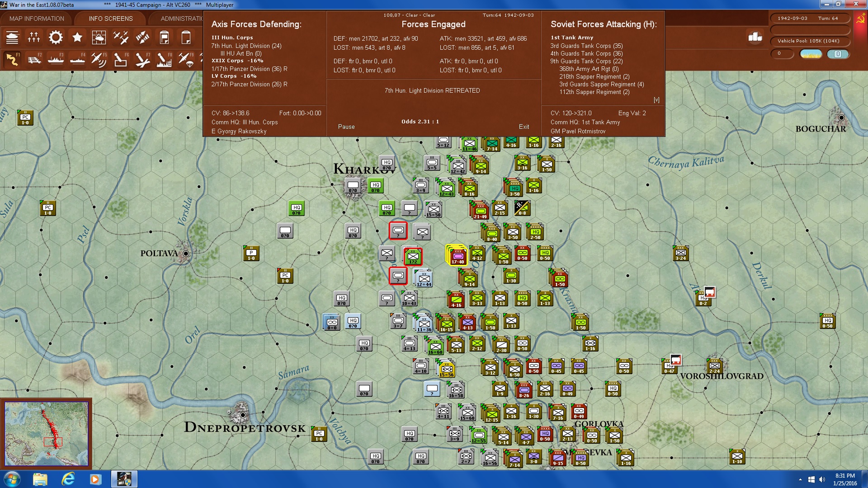868x488 pixels.
Task: Select F1 move mode
Action: click(x=12, y=59)
